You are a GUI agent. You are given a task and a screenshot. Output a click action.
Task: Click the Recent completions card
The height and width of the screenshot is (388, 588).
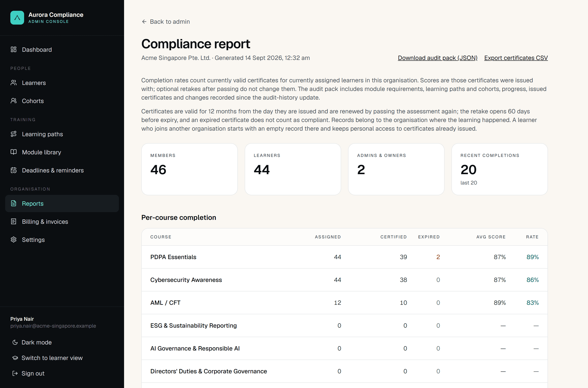[x=499, y=169]
